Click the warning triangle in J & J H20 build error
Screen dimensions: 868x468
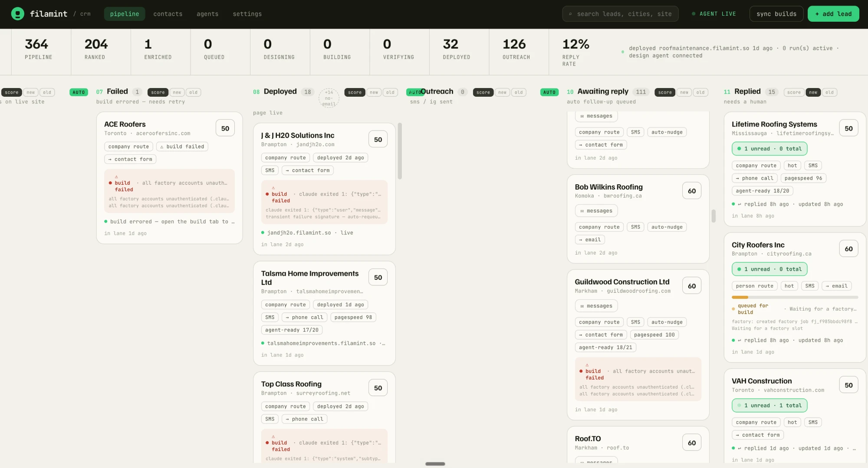click(x=273, y=188)
